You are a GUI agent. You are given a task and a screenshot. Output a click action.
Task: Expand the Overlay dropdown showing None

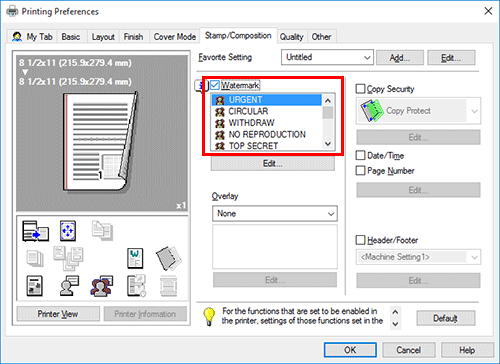pyautogui.click(x=275, y=214)
